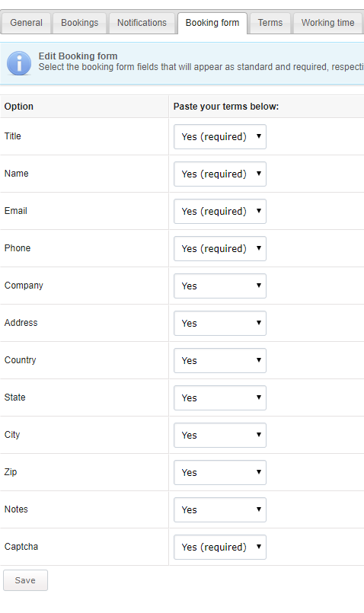Image resolution: width=364 pixels, height=613 pixels.
Task: Open the Working time tab
Action: [327, 23]
